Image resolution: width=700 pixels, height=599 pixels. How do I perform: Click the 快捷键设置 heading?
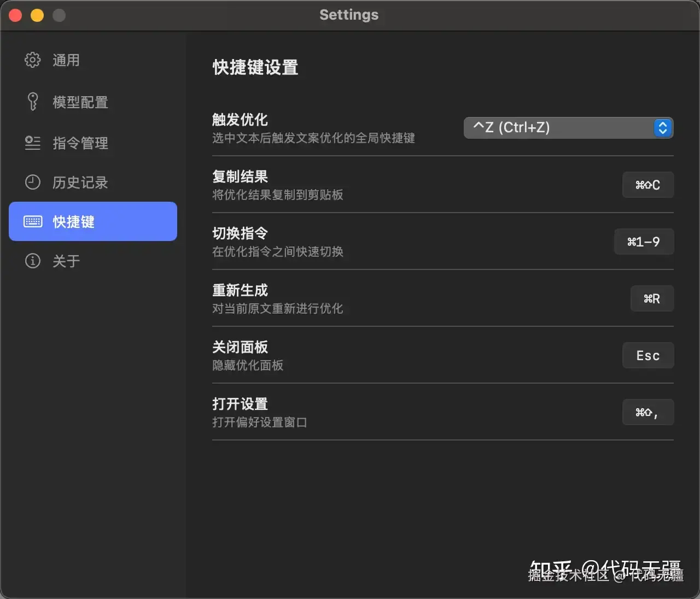point(255,67)
